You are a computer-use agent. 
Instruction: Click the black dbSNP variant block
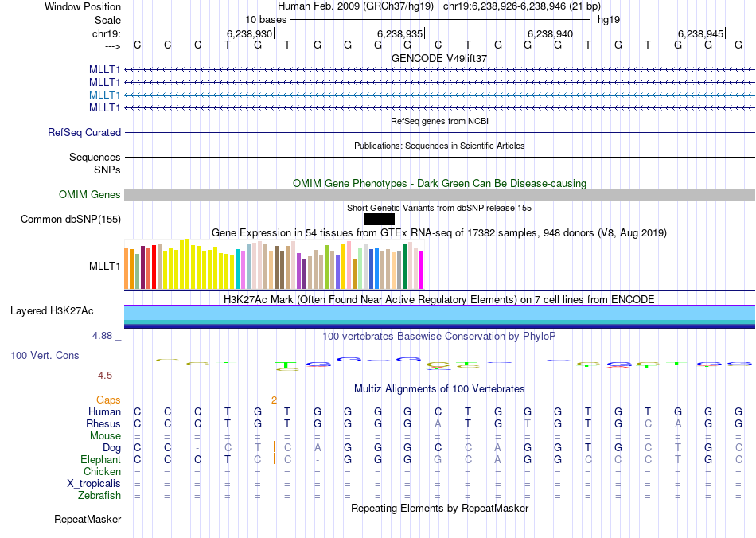pos(379,220)
